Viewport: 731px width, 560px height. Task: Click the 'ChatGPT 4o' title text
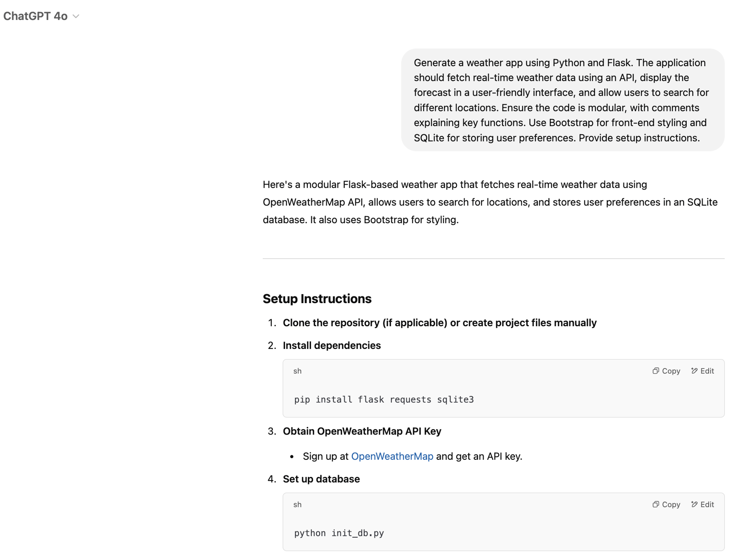[35, 16]
